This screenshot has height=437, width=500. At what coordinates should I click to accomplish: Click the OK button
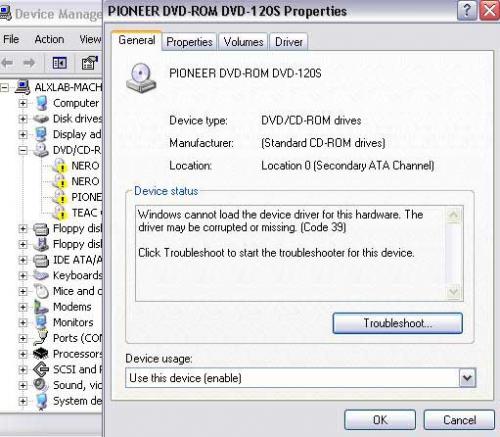pos(380,420)
